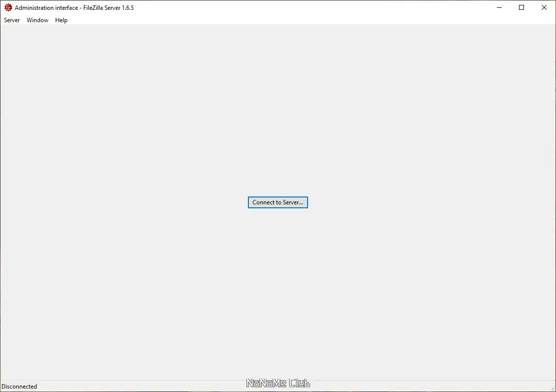Open the Window menu
Image resolution: width=556 pixels, height=392 pixels.
pos(37,20)
